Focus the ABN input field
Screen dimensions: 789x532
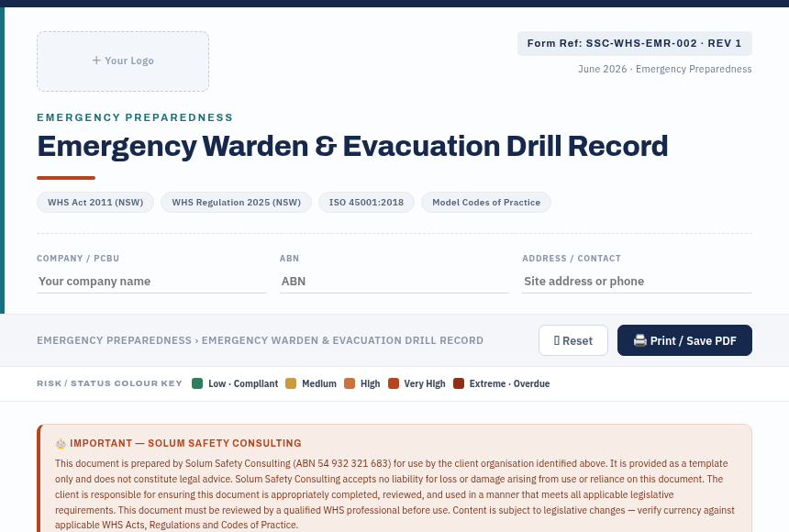[394, 282]
